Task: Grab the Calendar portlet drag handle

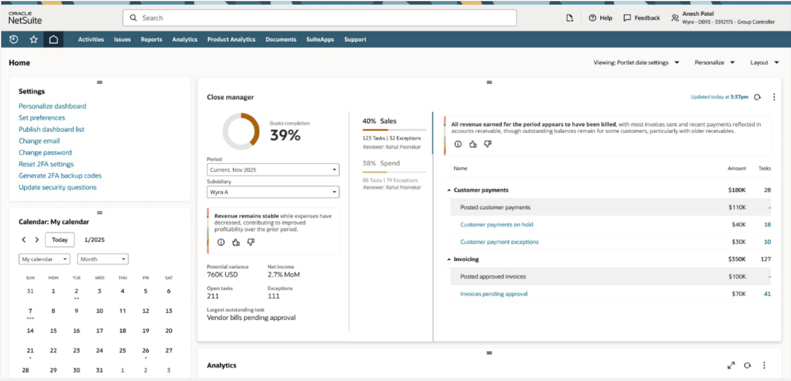Action: pyautogui.click(x=99, y=212)
